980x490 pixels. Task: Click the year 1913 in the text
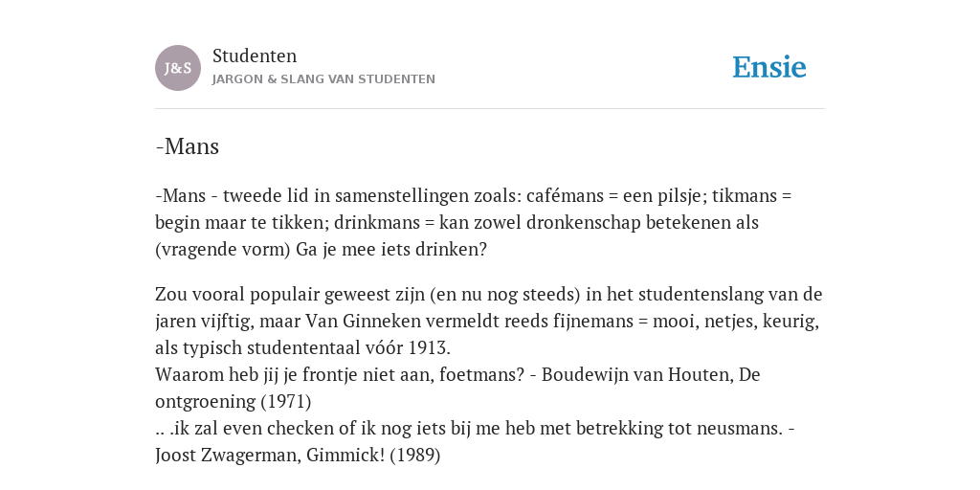click(x=429, y=347)
